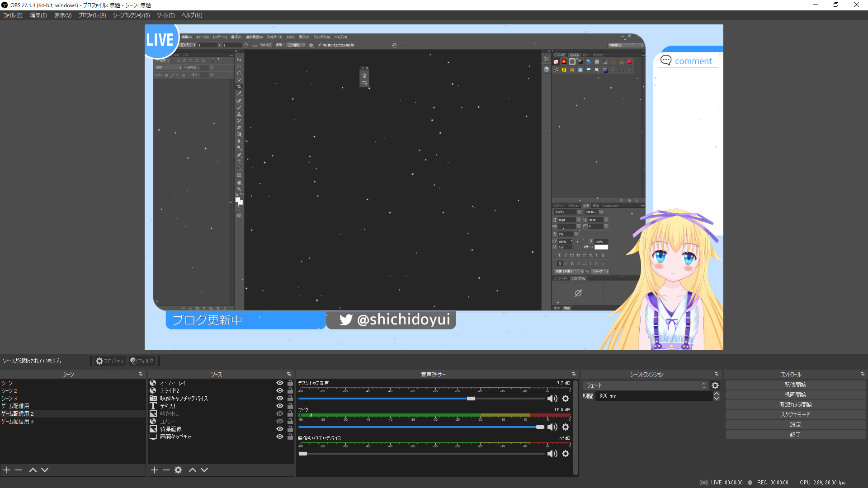Screen dimensions: 868x488
Task: Start virtual camera with 仮想カメラ開始
Action: pos(796,405)
